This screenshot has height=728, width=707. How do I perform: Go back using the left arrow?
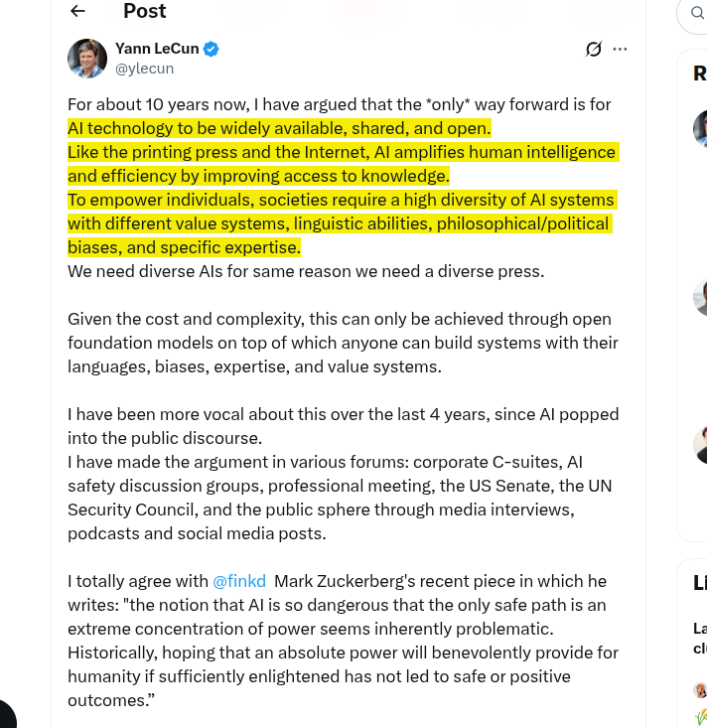click(x=77, y=11)
